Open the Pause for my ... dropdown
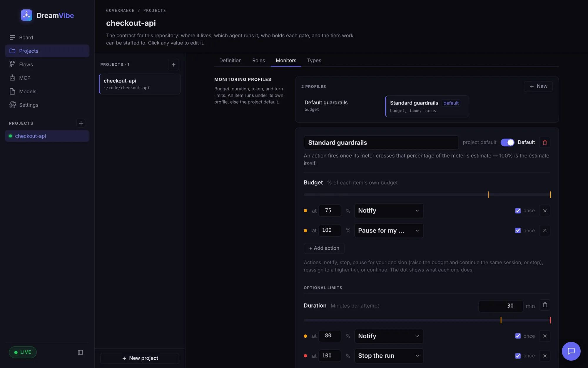The width and height of the screenshot is (588, 368). (389, 231)
